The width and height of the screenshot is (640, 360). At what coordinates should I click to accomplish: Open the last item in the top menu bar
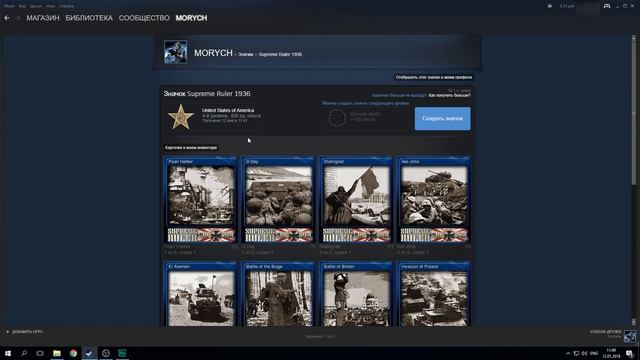pos(67,6)
